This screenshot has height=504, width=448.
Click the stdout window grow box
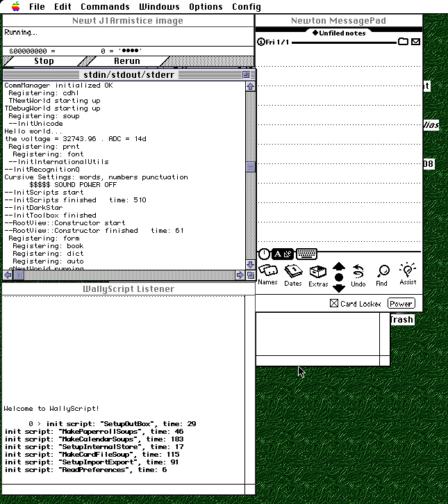click(x=251, y=275)
